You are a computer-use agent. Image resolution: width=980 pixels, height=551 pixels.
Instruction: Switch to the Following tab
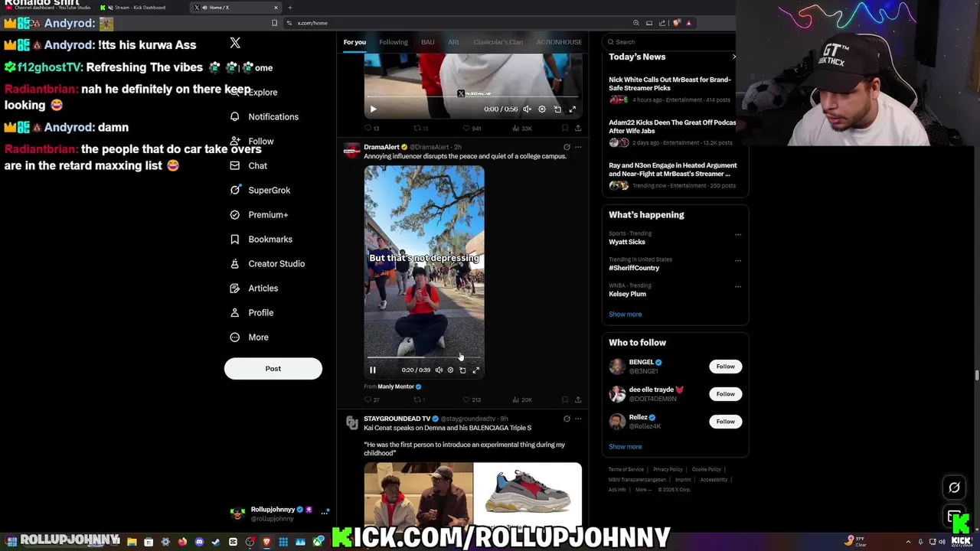click(394, 42)
